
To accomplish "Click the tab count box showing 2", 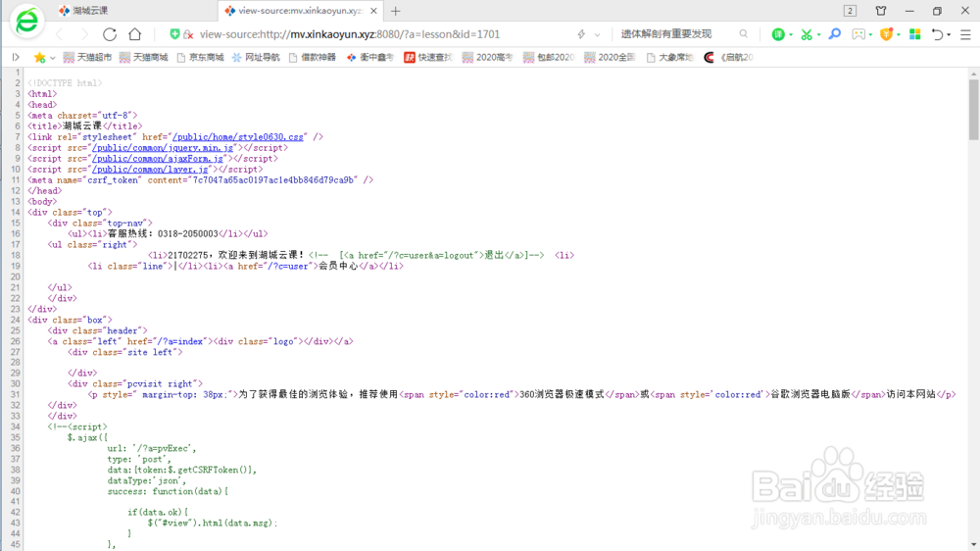I will pos(850,11).
